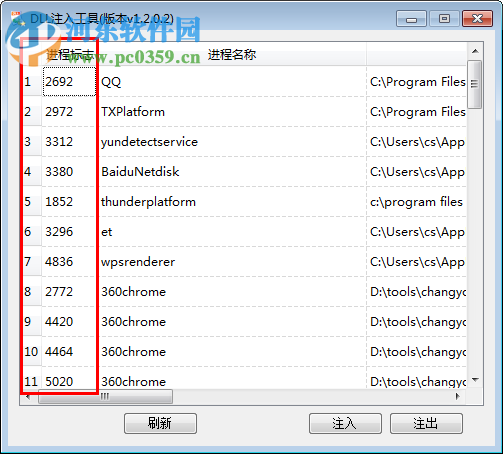Click the horizontal scrollbar left arrow

(x=28, y=397)
